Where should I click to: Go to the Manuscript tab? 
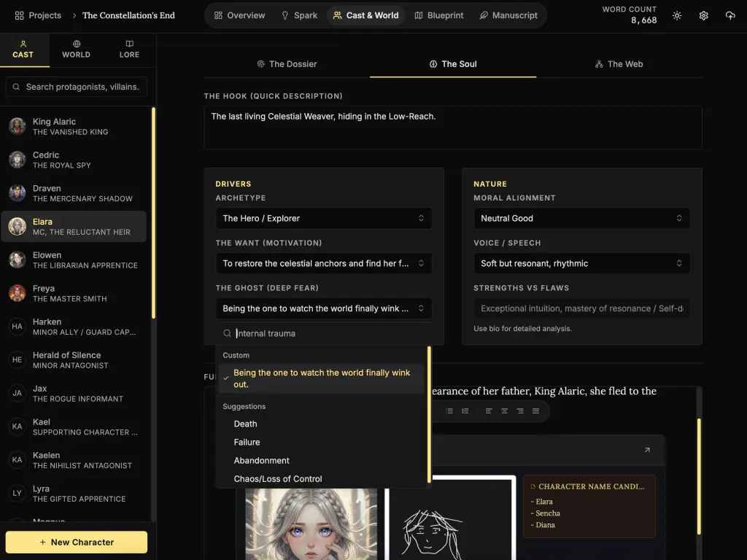coord(508,15)
